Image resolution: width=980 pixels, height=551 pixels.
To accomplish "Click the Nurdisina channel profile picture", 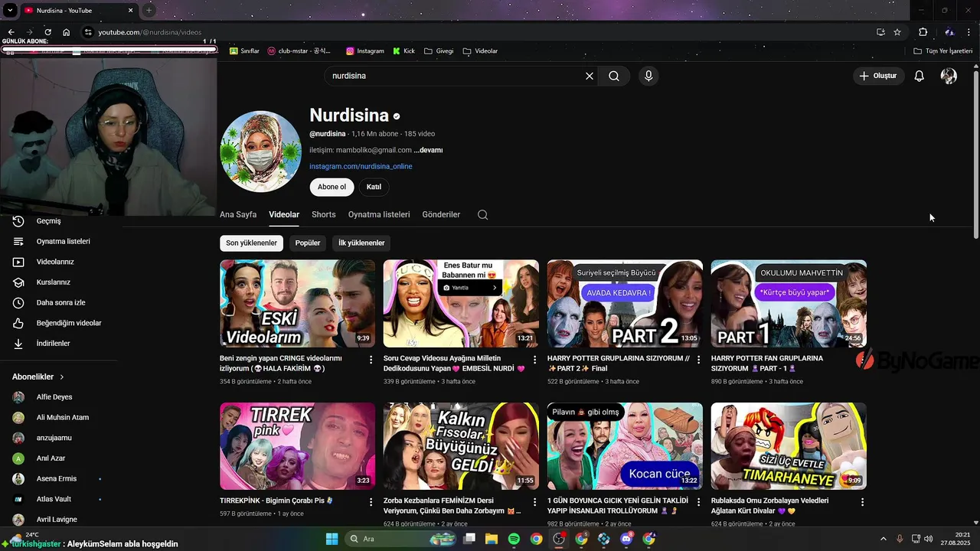I will (x=260, y=152).
